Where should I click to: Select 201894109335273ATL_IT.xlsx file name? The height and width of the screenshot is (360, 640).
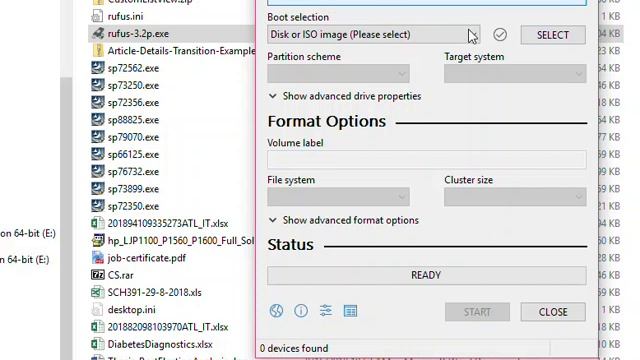point(168,224)
